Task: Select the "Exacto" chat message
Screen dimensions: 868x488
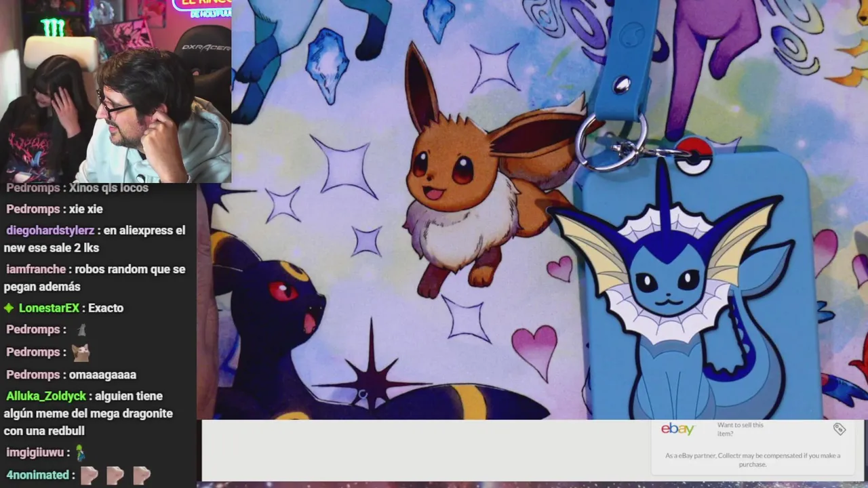Action: click(106, 308)
